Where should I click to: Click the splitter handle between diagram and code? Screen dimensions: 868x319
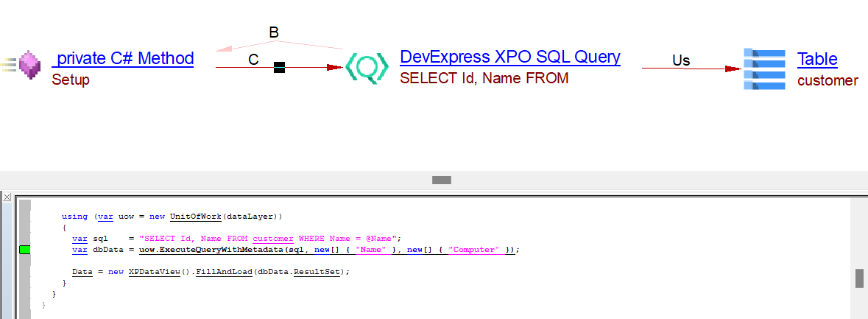[441, 180]
